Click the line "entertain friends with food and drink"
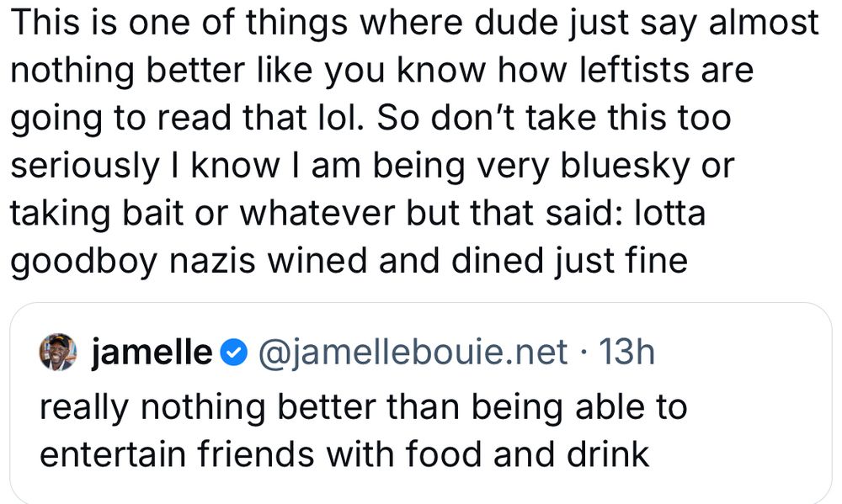The width and height of the screenshot is (842, 504). point(344,454)
